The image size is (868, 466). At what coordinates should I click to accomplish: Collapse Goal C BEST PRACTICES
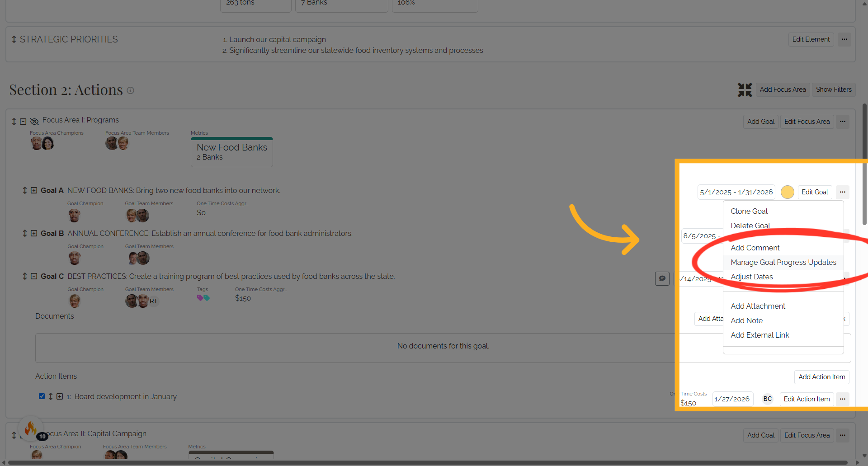tap(34, 276)
